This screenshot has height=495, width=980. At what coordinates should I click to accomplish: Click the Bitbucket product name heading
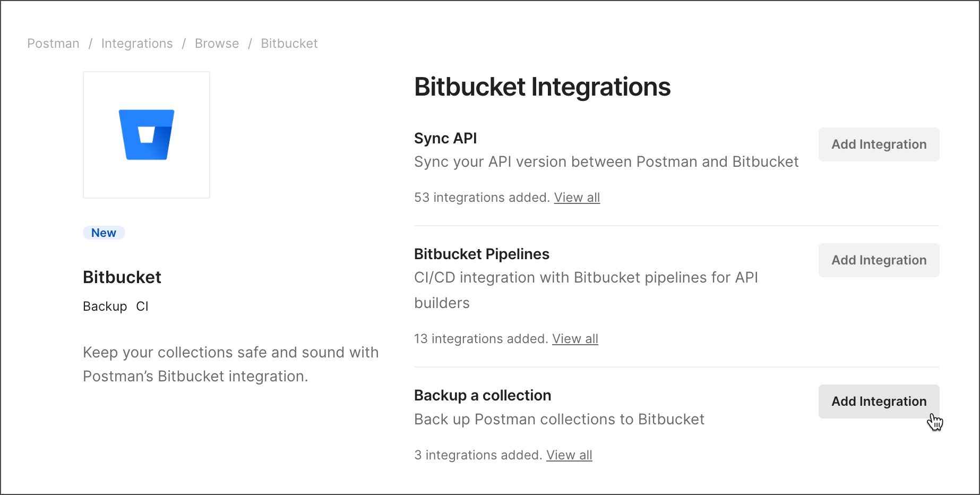tap(122, 277)
